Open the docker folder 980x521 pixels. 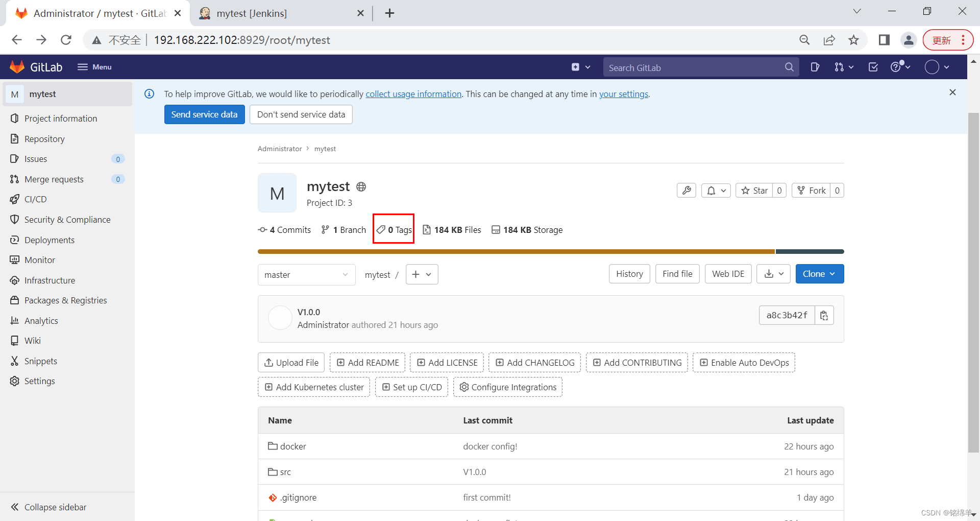tap(293, 446)
